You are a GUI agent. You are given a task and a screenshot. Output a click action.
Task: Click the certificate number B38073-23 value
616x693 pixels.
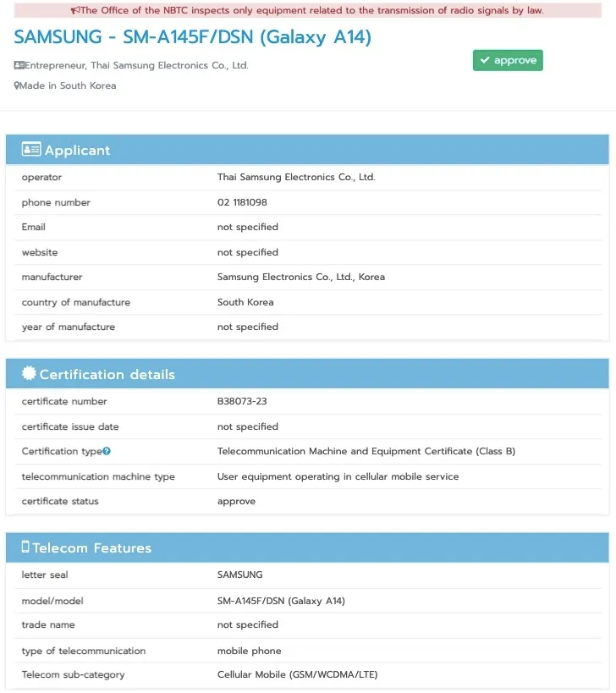(x=241, y=401)
